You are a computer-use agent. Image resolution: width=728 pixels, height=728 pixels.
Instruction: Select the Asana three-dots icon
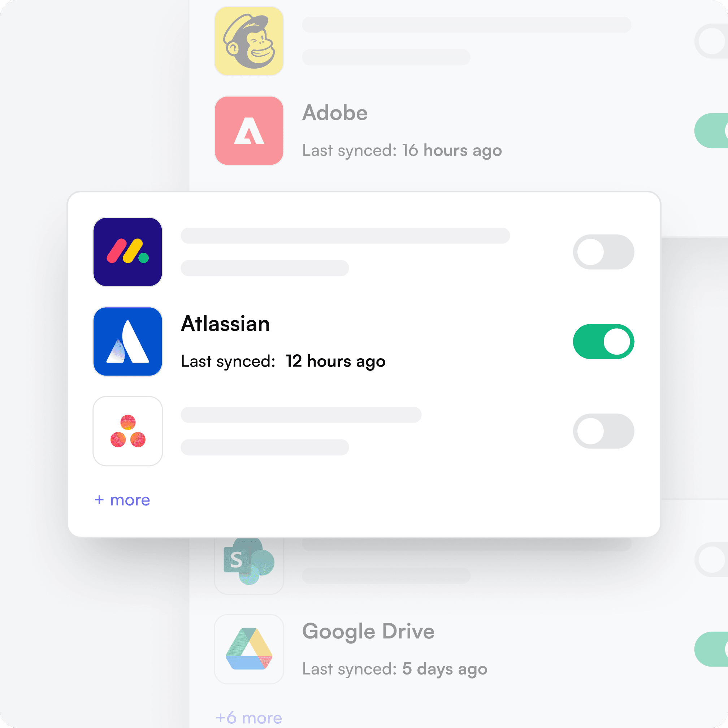coord(128,431)
